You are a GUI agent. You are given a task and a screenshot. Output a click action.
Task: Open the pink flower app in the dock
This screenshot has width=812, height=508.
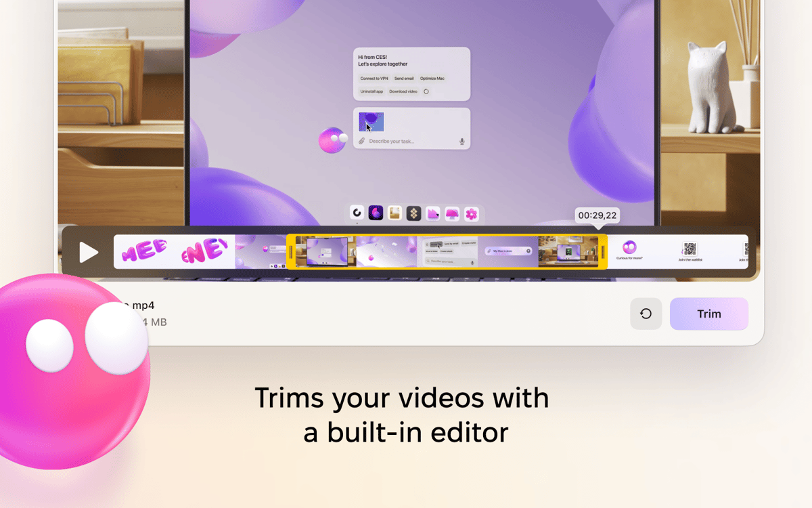(472, 214)
